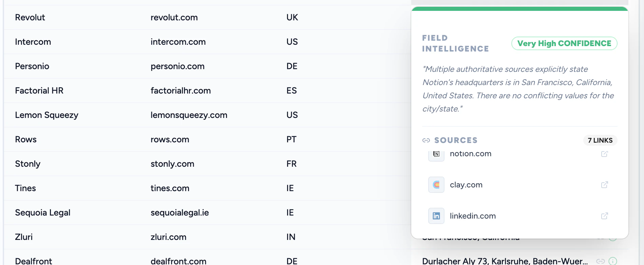The height and width of the screenshot is (265, 644).
Task: Click the Clay favicon in the sources list
Action: (436, 185)
